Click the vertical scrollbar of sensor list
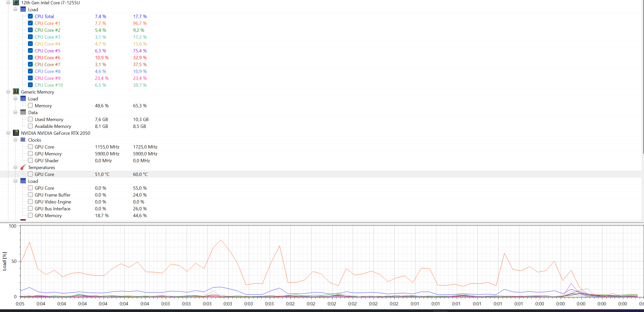644x312 pixels. coord(643,76)
